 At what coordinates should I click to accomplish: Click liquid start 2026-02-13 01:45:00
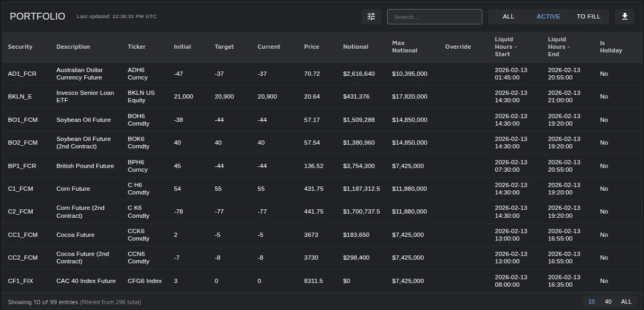point(511,74)
